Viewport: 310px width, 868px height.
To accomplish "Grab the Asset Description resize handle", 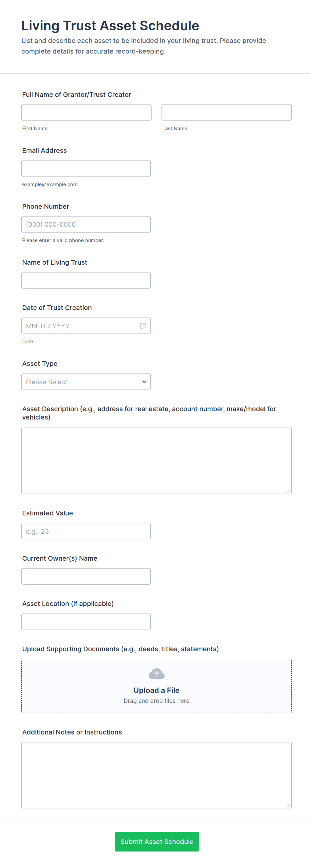I will [288, 491].
